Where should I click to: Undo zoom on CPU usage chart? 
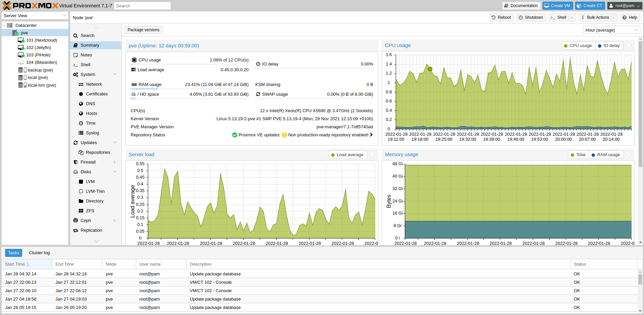(629, 46)
